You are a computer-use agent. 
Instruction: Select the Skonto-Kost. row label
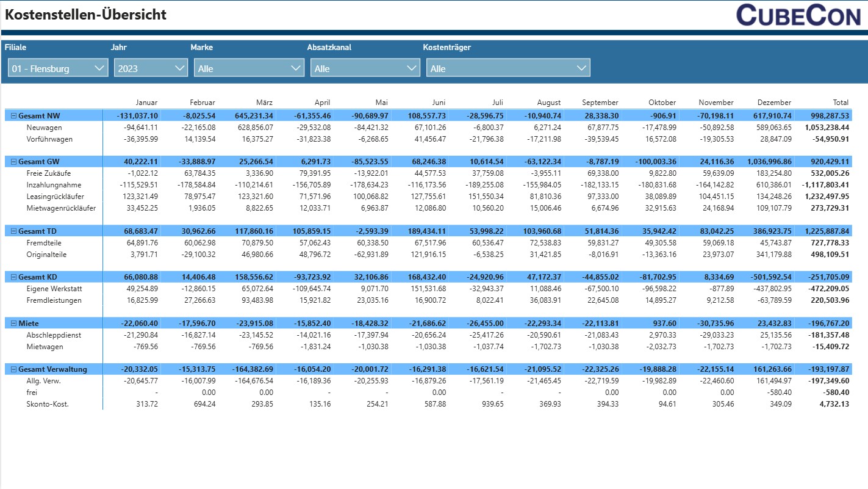48,404
